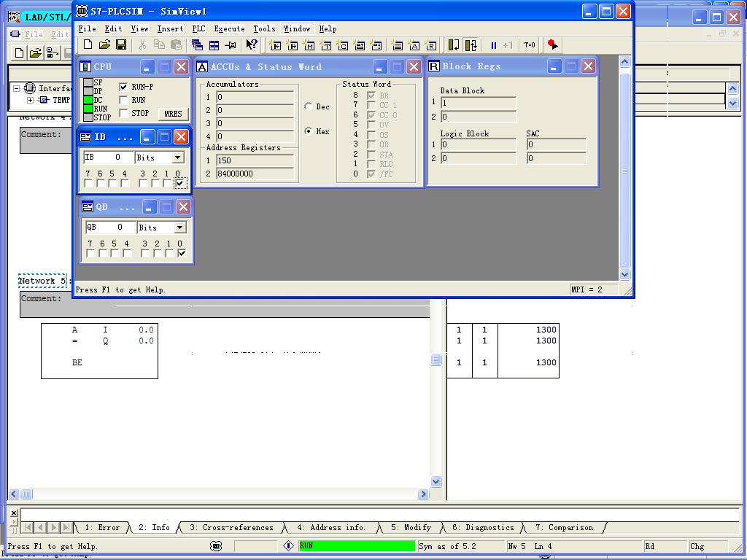
Task: Click the Cascade windows icon in PLCSIM toolbar
Action: (x=197, y=44)
